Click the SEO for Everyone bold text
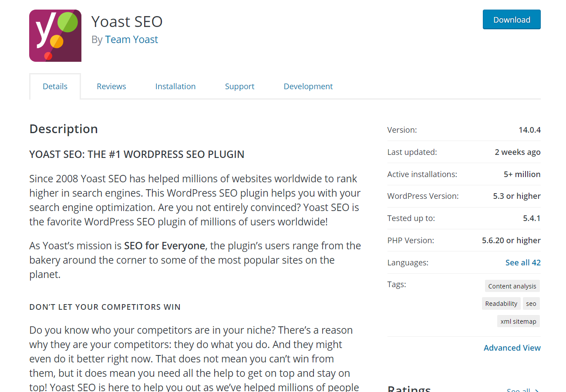Image resolution: width=566 pixels, height=392 pixels. point(165,246)
